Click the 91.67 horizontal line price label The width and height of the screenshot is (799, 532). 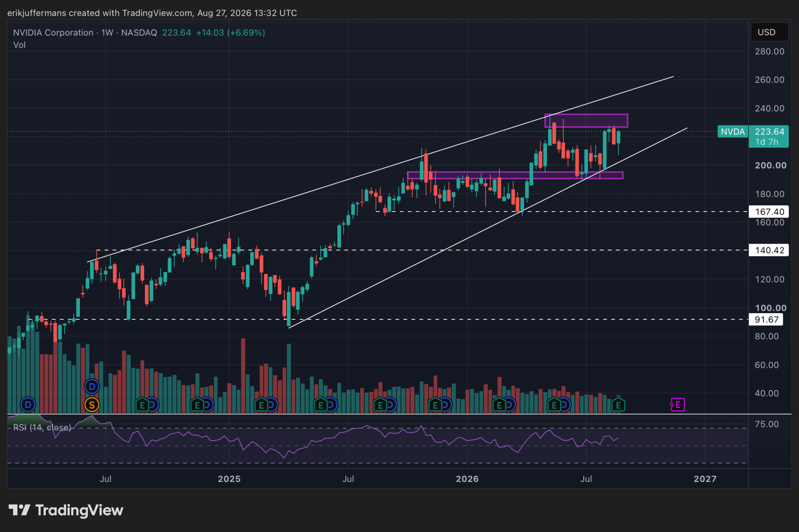click(766, 319)
